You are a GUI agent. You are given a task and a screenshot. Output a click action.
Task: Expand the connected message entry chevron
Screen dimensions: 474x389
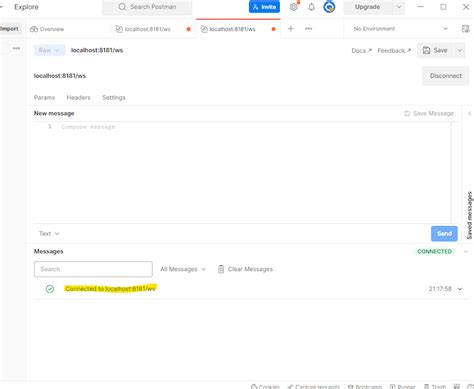[460, 289]
